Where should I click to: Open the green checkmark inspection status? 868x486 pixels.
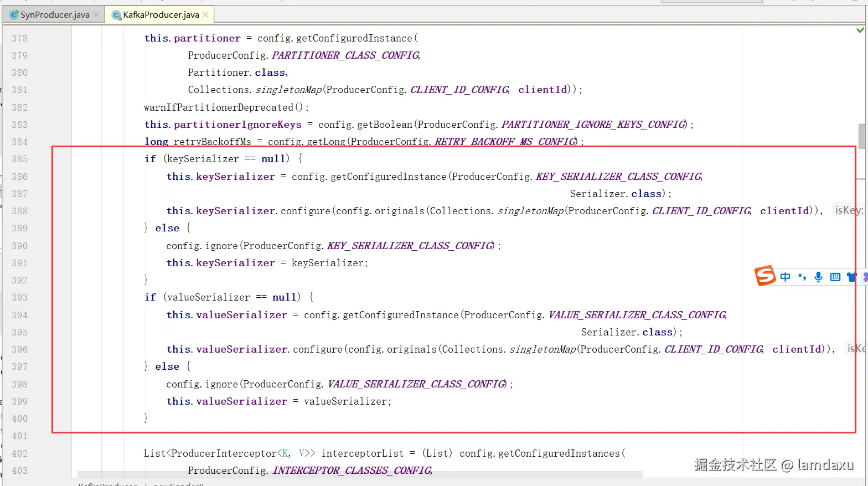[860, 30]
